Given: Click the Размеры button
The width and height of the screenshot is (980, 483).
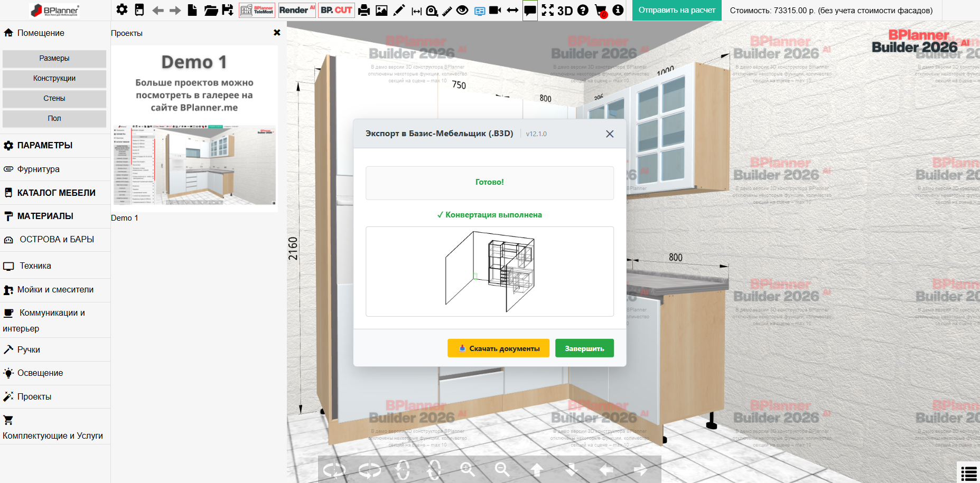Looking at the screenshot, I should point(54,59).
